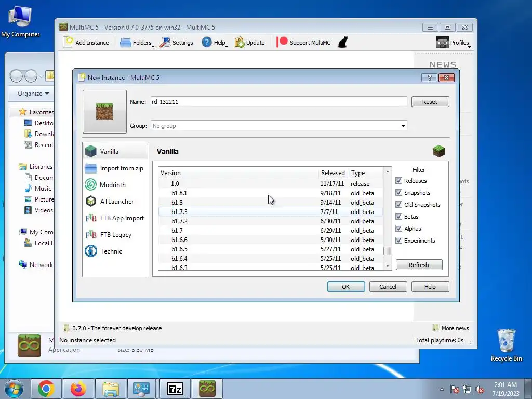532x399 pixels.
Task: Toggle the Old Snapshots filter checkbox
Action: (398, 205)
